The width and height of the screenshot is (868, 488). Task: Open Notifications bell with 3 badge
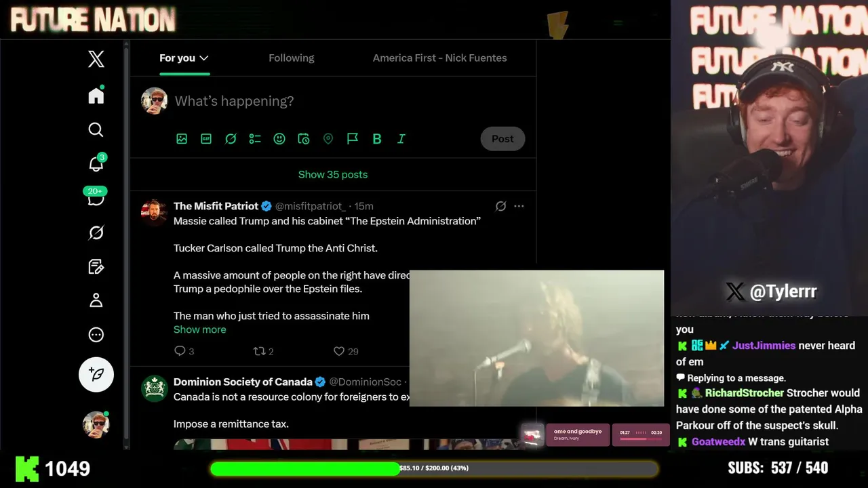(x=96, y=163)
